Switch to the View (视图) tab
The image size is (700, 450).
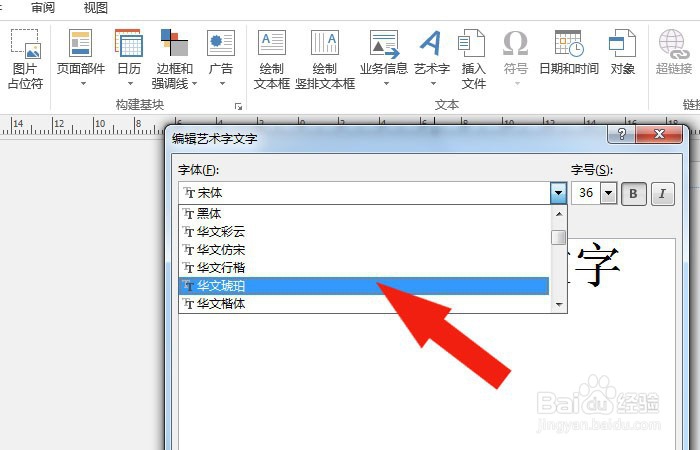point(96,8)
